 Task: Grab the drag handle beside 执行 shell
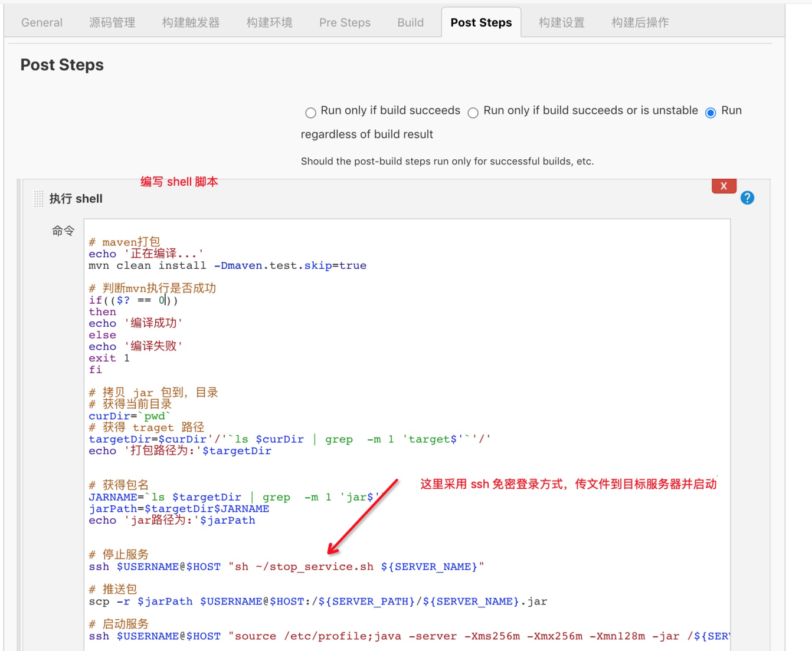(38, 199)
